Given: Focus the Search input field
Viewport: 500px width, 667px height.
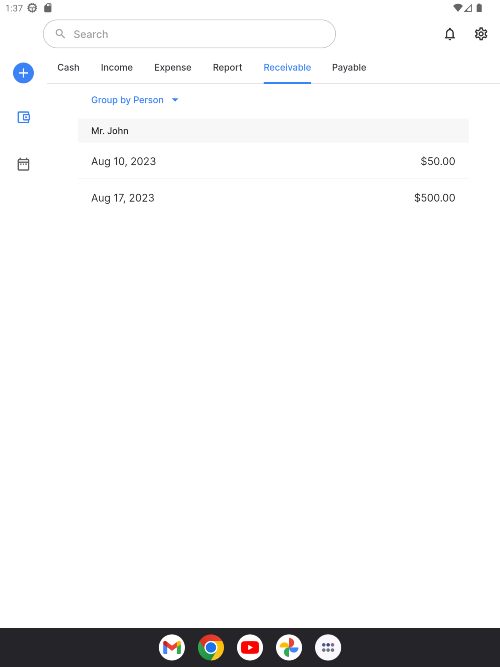Looking at the screenshot, I should pyautogui.click(x=189, y=34).
